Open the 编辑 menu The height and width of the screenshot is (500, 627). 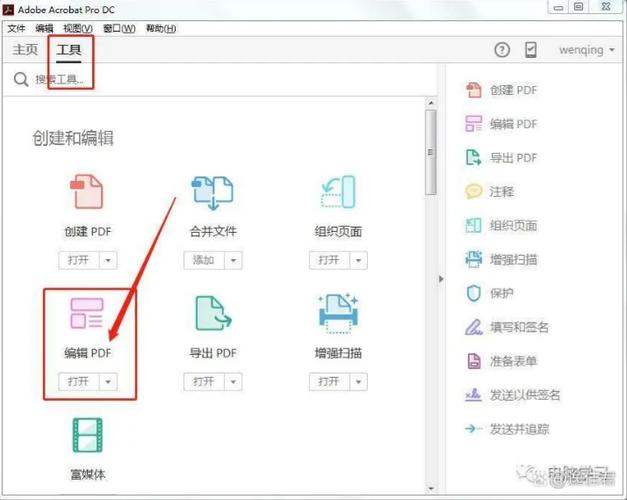pos(44,28)
